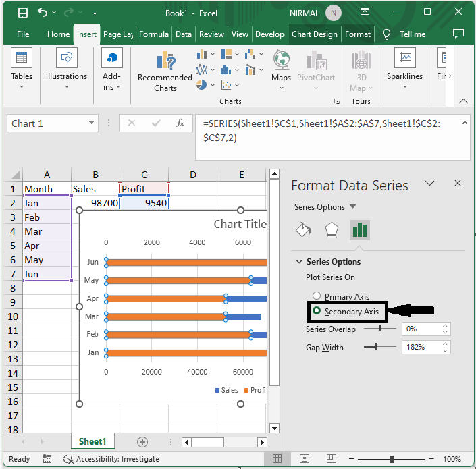Select the Secondary Axis radio button
This screenshot has height=469, width=476.
pyautogui.click(x=316, y=312)
